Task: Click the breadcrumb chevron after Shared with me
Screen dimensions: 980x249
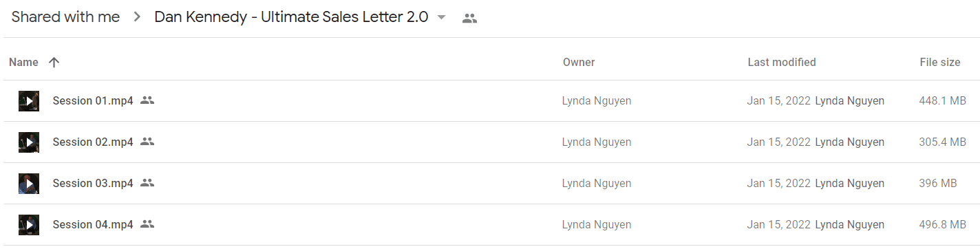Action: tap(137, 18)
